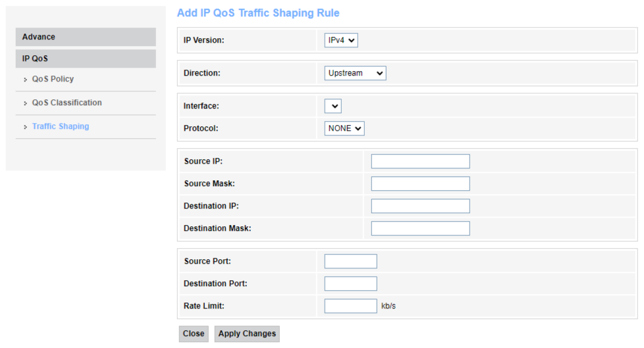Click the Source IP input field
The image size is (644, 348).
[x=420, y=161]
